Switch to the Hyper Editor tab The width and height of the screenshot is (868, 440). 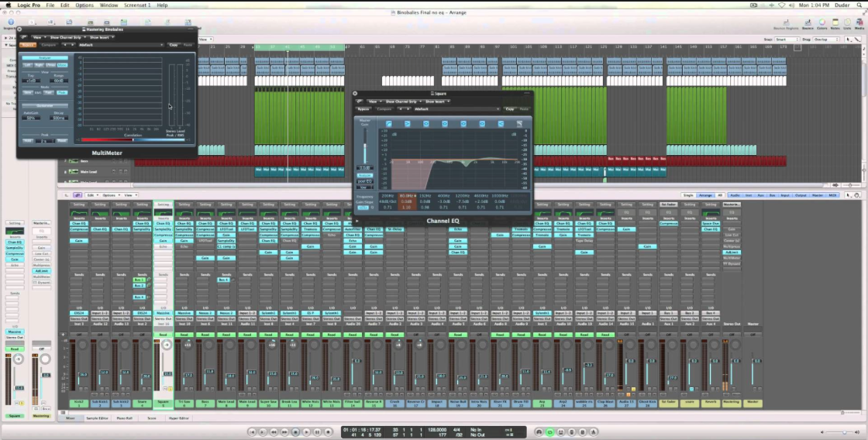click(179, 418)
